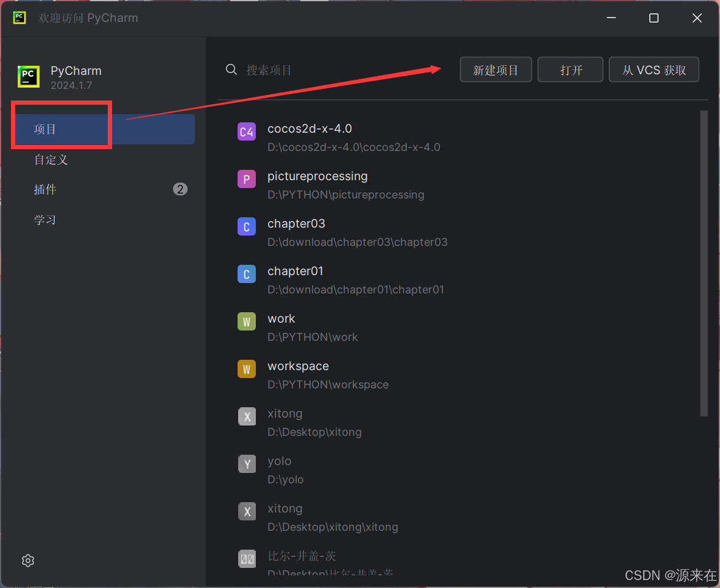This screenshot has height=588, width=720.
Task: Click the 比尔-井盖-茨 project icon
Action: click(x=247, y=559)
